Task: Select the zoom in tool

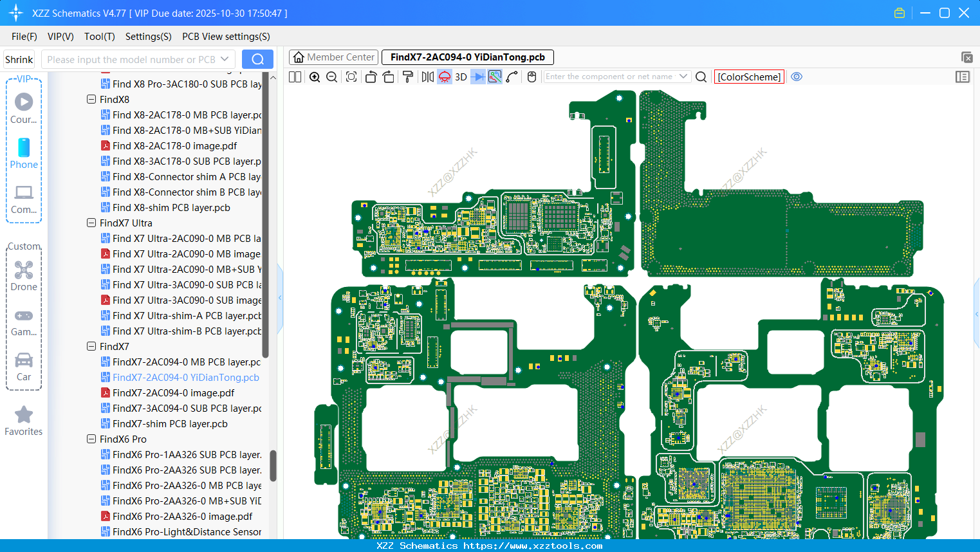Action: (315, 77)
